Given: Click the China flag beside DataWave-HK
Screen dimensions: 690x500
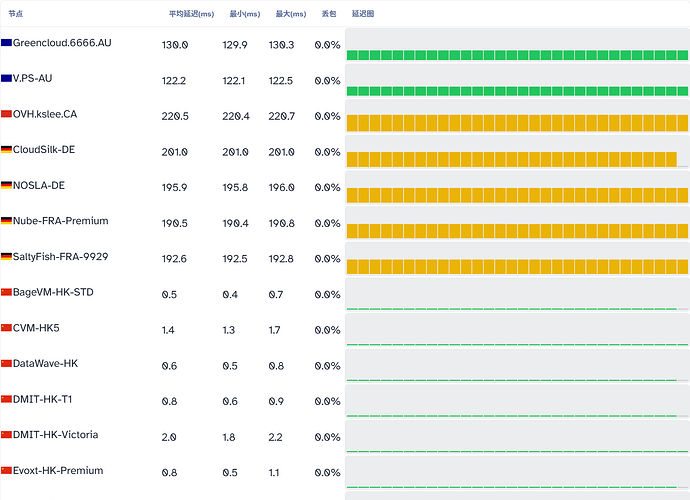Looking at the screenshot, I should 6,363.
